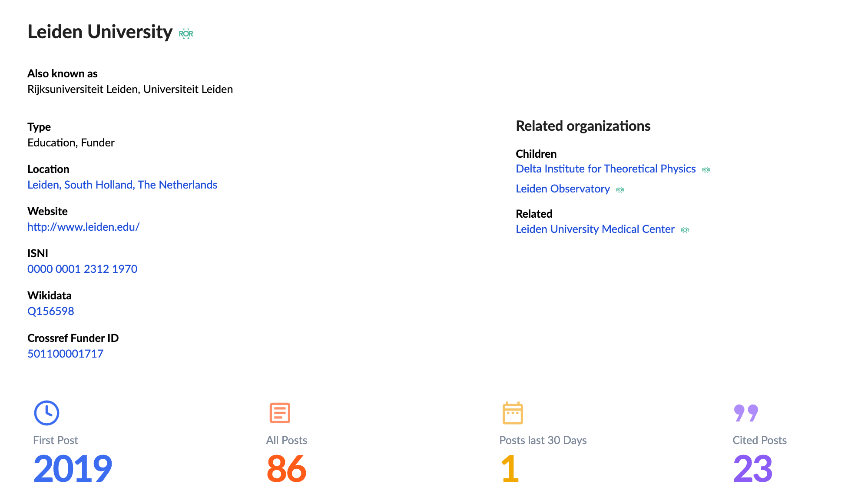Screen dimensions: 848x504
Task: Open Wikidata Q156598 link
Action: [x=51, y=311]
